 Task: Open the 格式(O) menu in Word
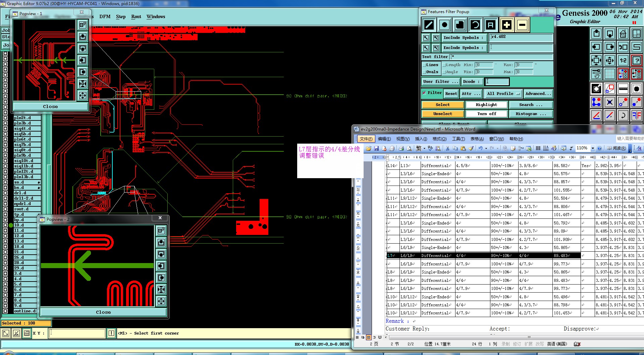[439, 139]
